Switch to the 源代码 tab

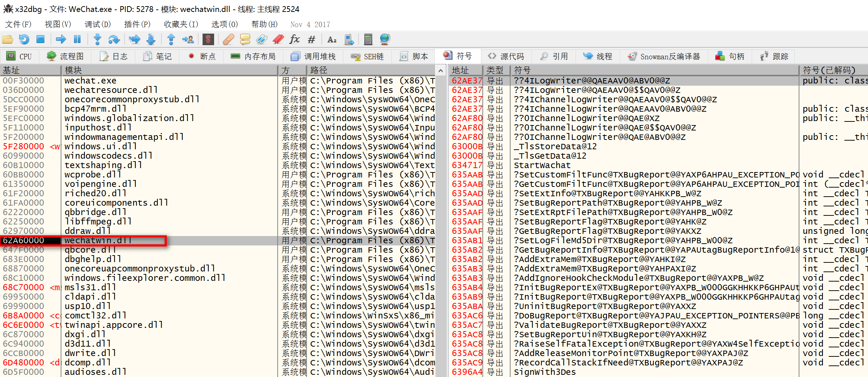(x=506, y=56)
